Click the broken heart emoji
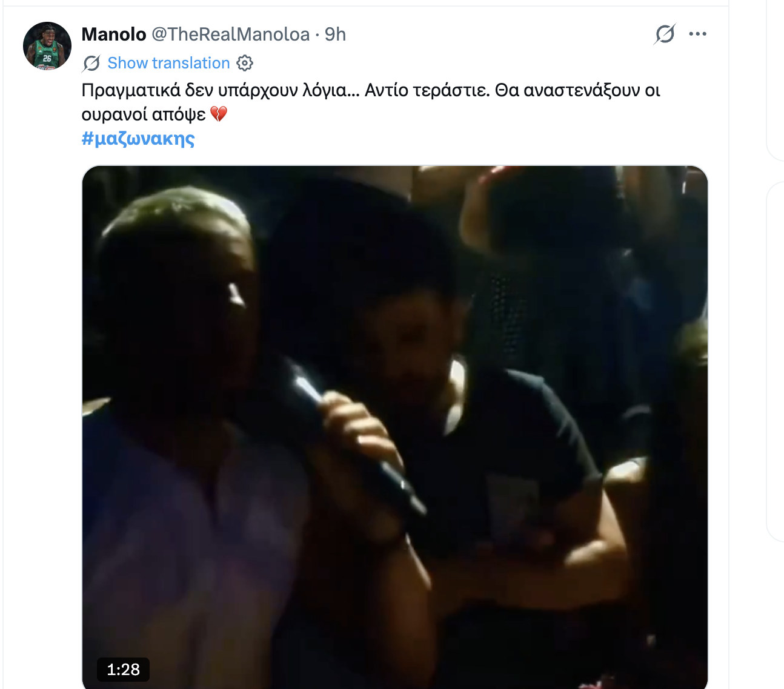784x689 pixels. click(x=218, y=114)
